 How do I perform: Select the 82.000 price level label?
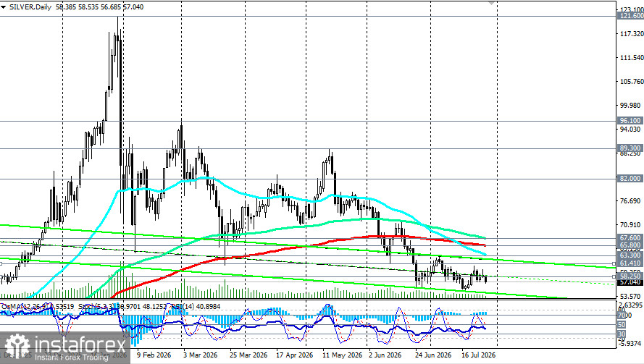[x=630, y=179]
